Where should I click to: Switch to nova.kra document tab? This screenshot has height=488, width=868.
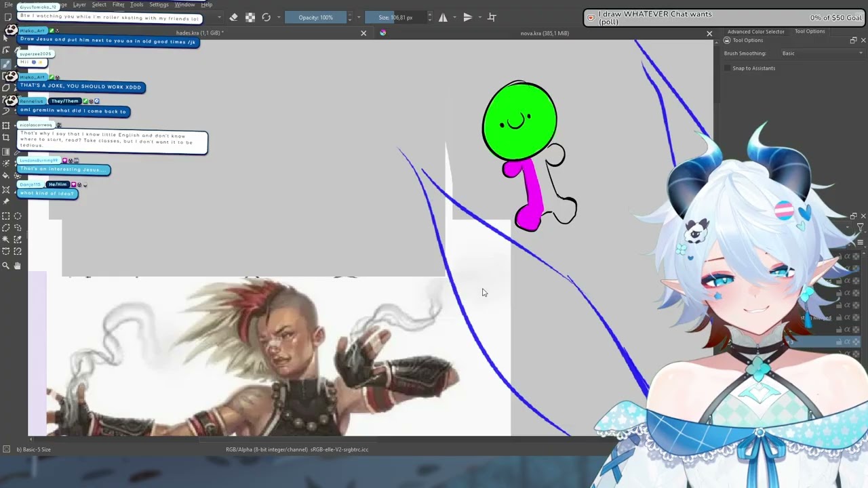(545, 33)
